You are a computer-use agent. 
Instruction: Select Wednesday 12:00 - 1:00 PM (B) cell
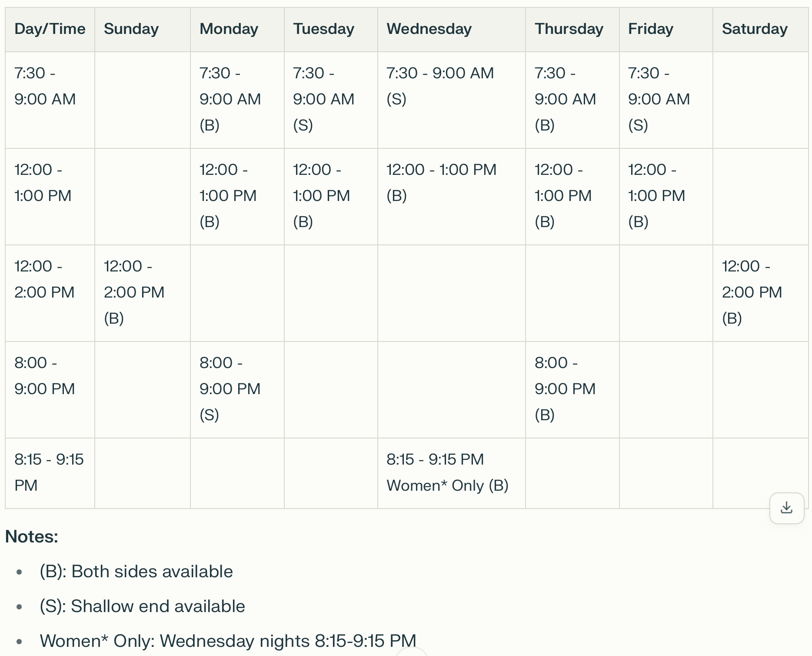[451, 197]
